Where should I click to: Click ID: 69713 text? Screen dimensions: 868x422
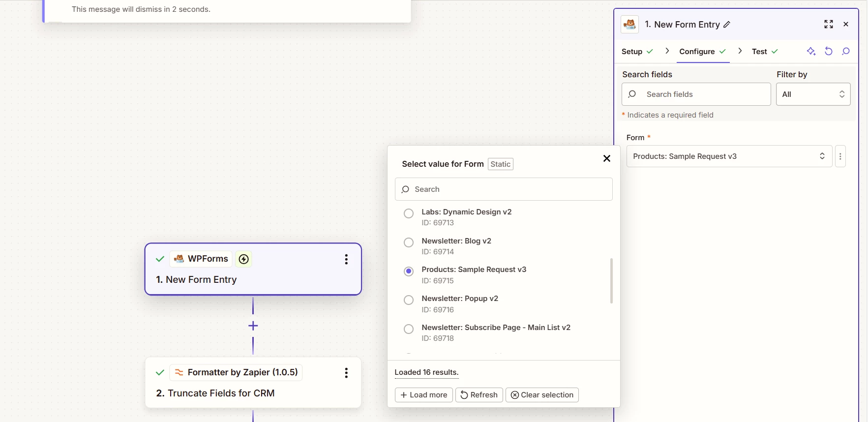pos(438,223)
